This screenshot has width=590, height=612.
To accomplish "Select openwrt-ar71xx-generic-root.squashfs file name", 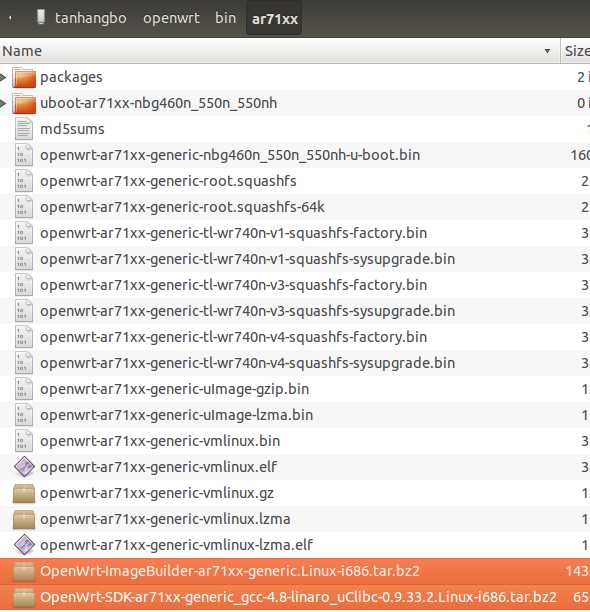I will tap(168, 181).
